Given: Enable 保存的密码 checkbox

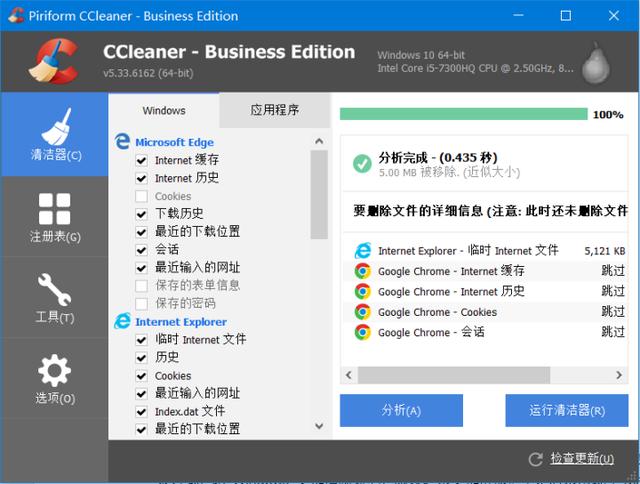Looking at the screenshot, I should point(141,304).
